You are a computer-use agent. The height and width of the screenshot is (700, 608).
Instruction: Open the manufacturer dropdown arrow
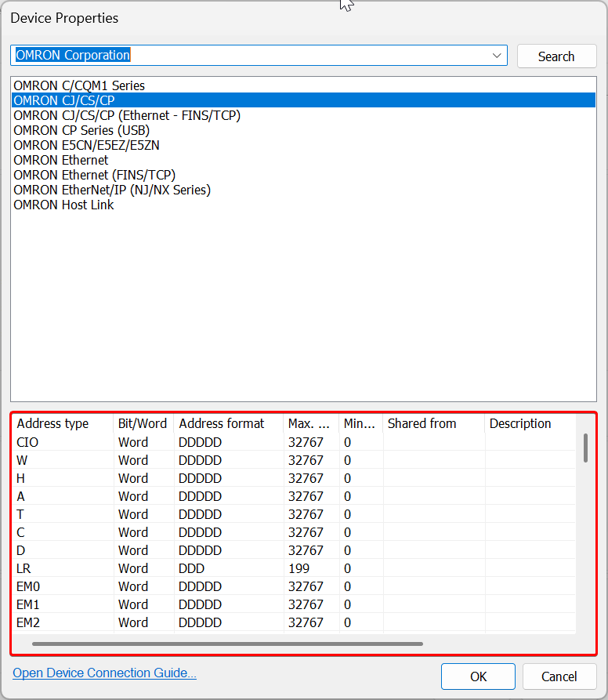pos(497,56)
